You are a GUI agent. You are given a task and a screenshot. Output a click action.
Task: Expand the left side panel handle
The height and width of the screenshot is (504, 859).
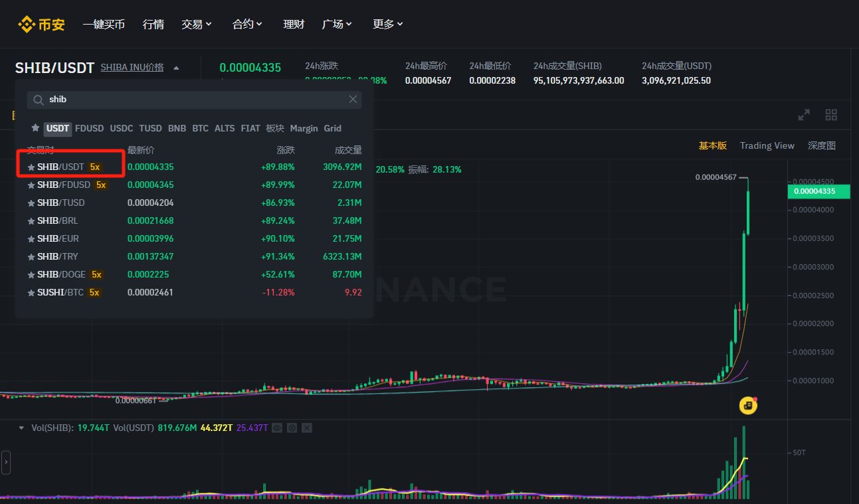[x=6, y=462]
